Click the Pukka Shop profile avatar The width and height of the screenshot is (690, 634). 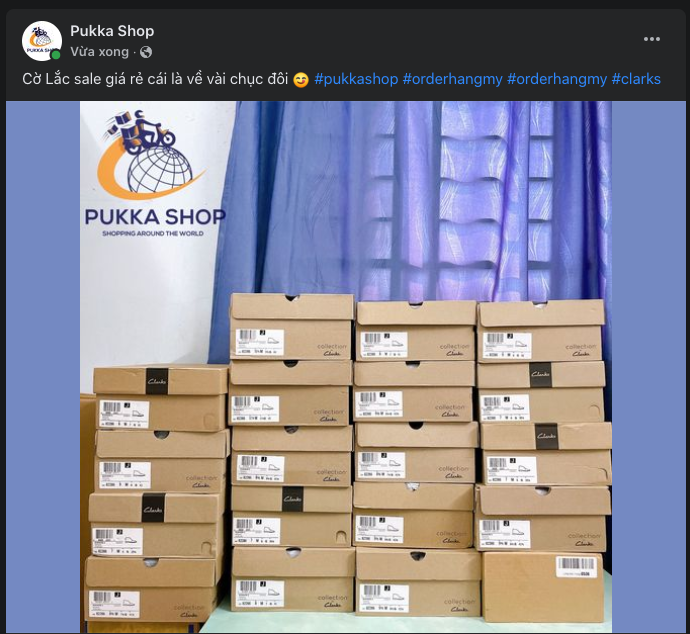[42, 41]
